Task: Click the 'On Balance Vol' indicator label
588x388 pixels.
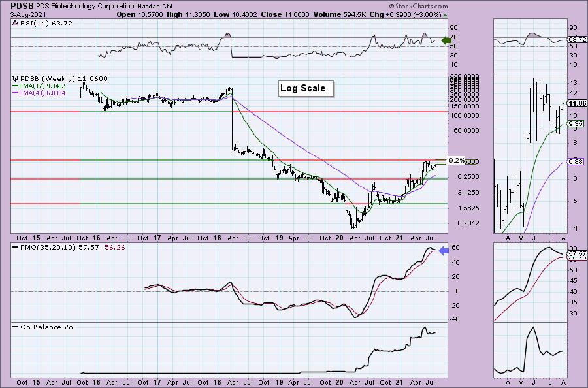Action: point(48,327)
